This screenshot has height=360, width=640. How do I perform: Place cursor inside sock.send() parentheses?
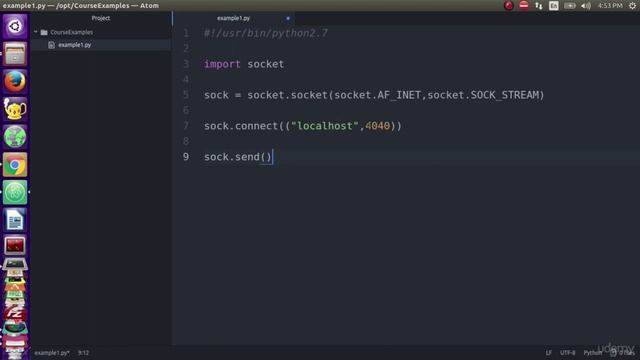coord(266,157)
